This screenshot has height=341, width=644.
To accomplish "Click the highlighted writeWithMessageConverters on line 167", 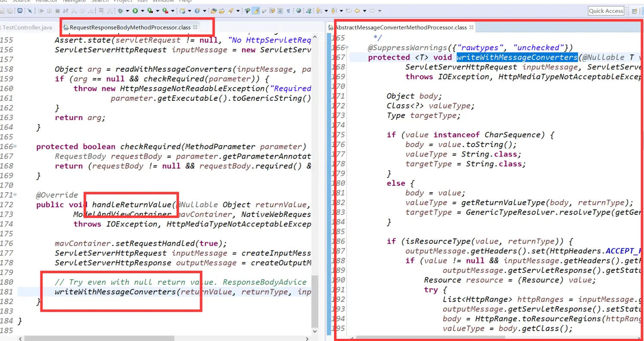I will click(517, 57).
